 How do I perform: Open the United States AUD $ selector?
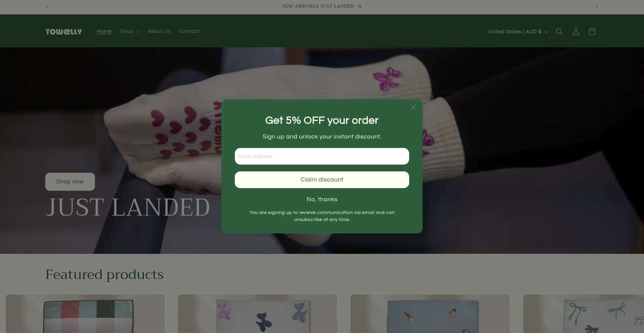(x=518, y=32)
